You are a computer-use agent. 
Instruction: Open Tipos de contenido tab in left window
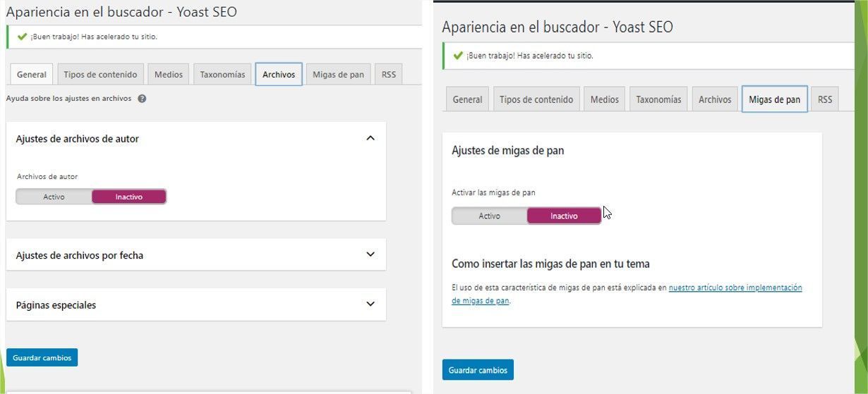(x=100, y=74)
